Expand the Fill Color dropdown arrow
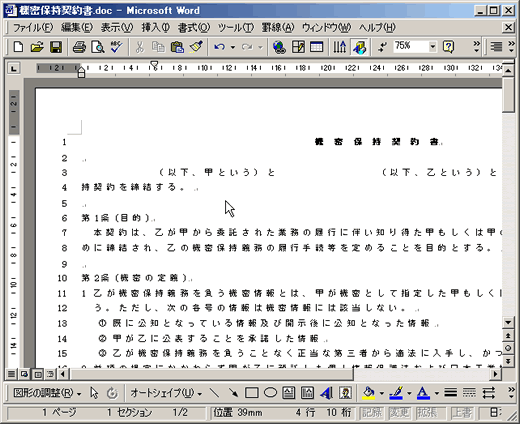The image size is (520, 424). pyautogui.click(x=381, y=393)
